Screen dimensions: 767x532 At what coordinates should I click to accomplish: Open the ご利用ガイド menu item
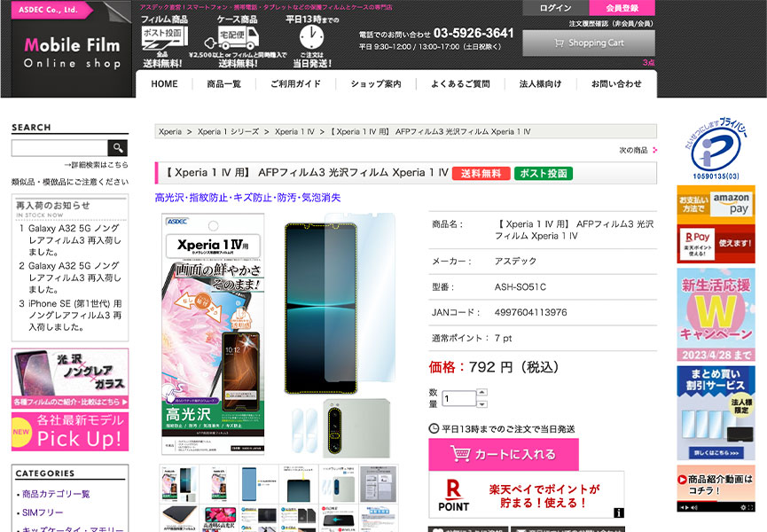295,83
